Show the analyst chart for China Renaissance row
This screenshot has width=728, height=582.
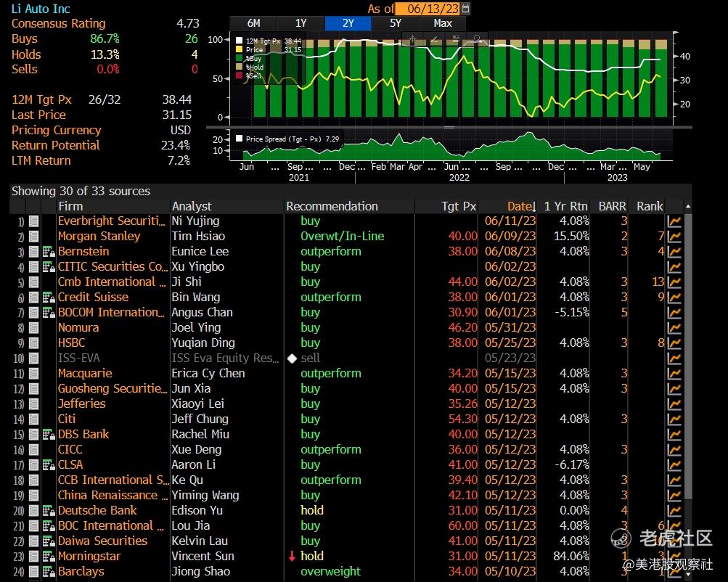pyautogui.click(x=674, y=495)
